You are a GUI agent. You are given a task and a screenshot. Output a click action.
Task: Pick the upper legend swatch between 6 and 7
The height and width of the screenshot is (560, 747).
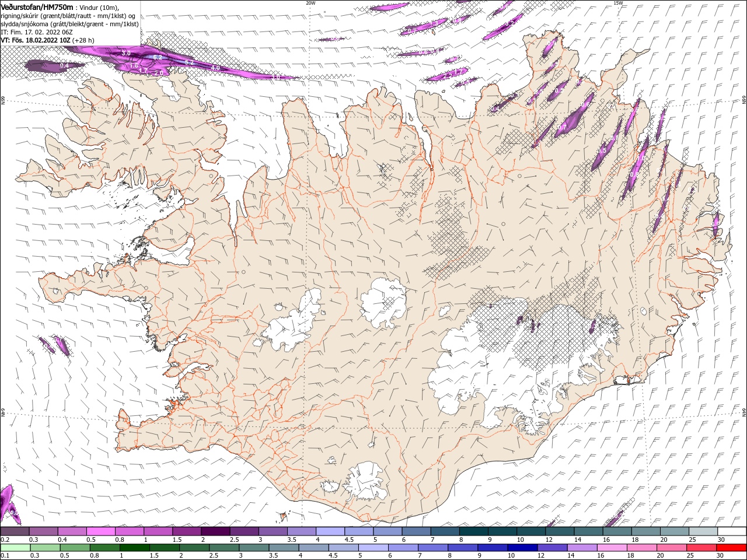[x=416, y=531]
